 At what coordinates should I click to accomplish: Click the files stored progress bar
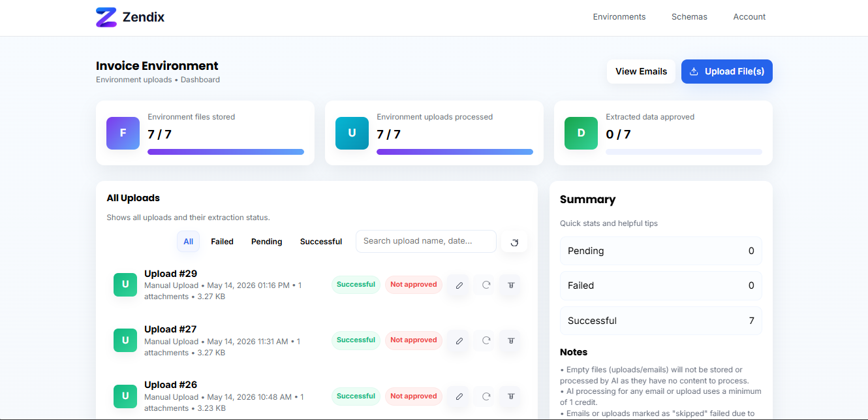click(226, 152)
